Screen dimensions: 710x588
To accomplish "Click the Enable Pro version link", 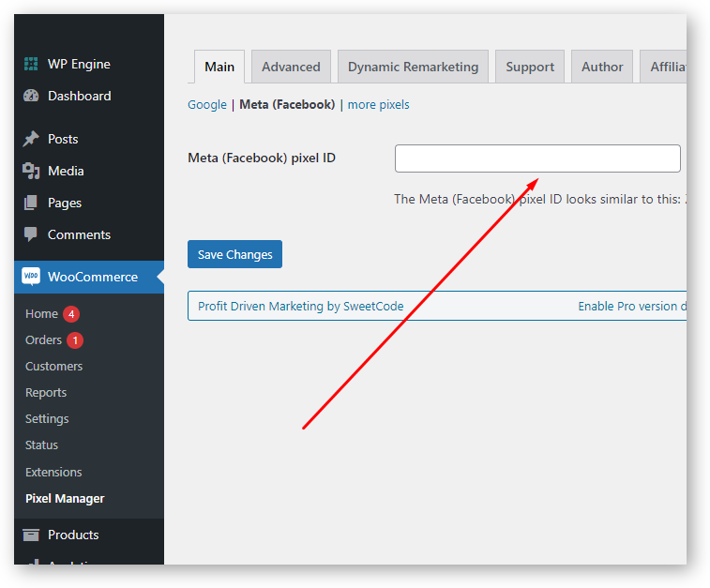I will 632,307.
